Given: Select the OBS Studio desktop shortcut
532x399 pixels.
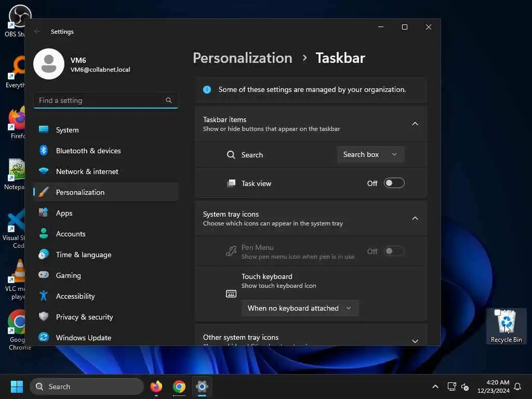Looking at the screenshot, I should click(15, 20).
